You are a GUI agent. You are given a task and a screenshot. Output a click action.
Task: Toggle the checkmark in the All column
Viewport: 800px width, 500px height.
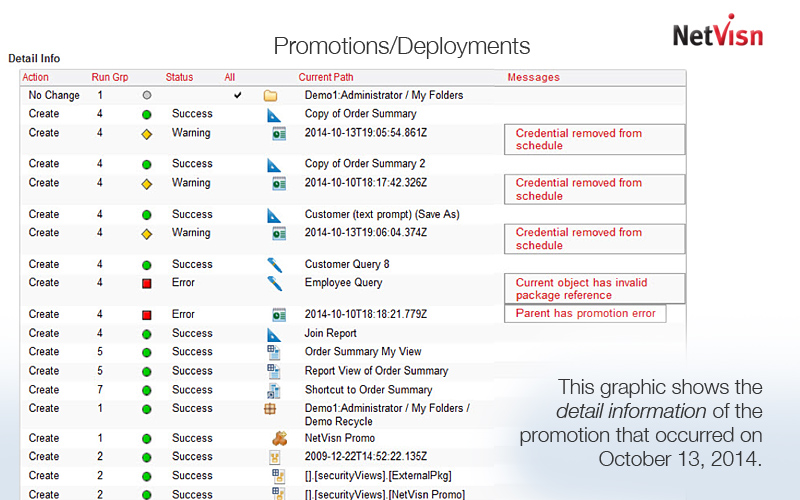coord(237,96)
